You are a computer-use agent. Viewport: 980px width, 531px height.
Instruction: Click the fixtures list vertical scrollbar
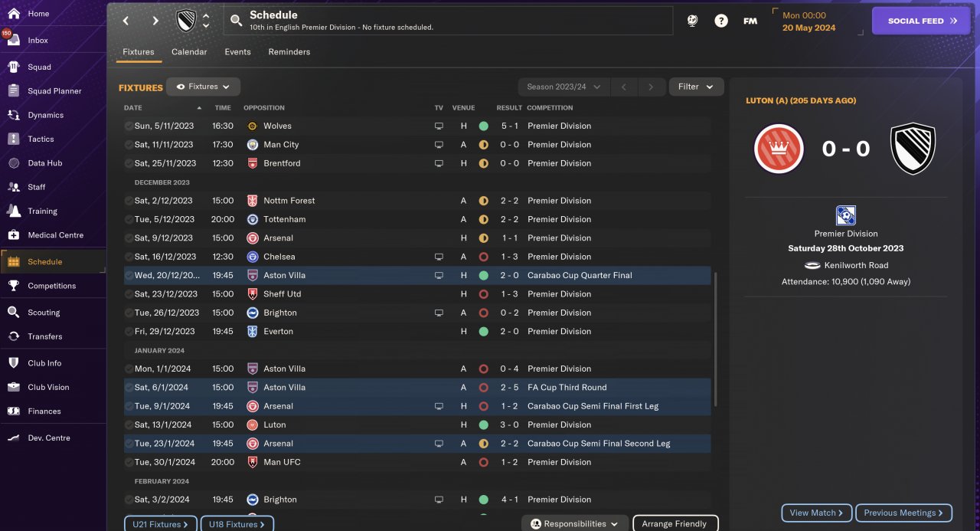click(x=715, y=339)
